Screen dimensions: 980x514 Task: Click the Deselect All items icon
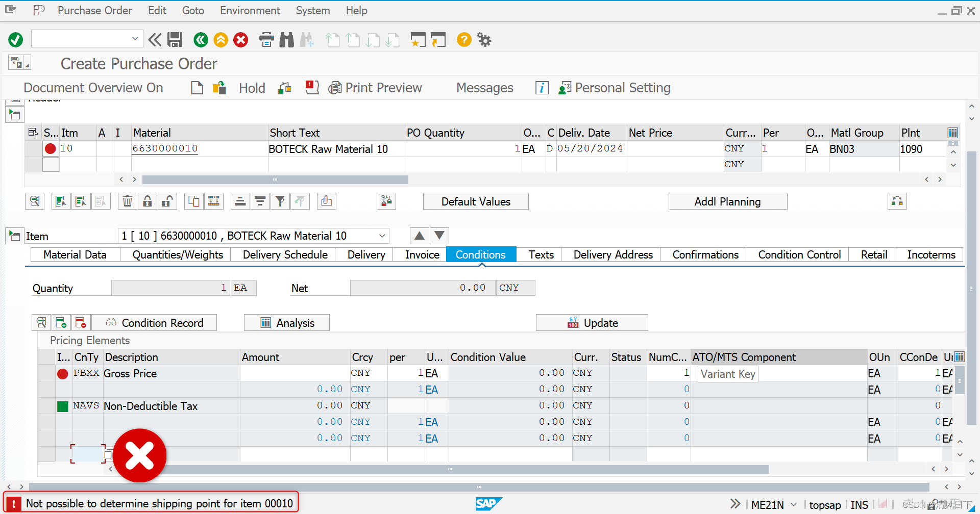81,201
